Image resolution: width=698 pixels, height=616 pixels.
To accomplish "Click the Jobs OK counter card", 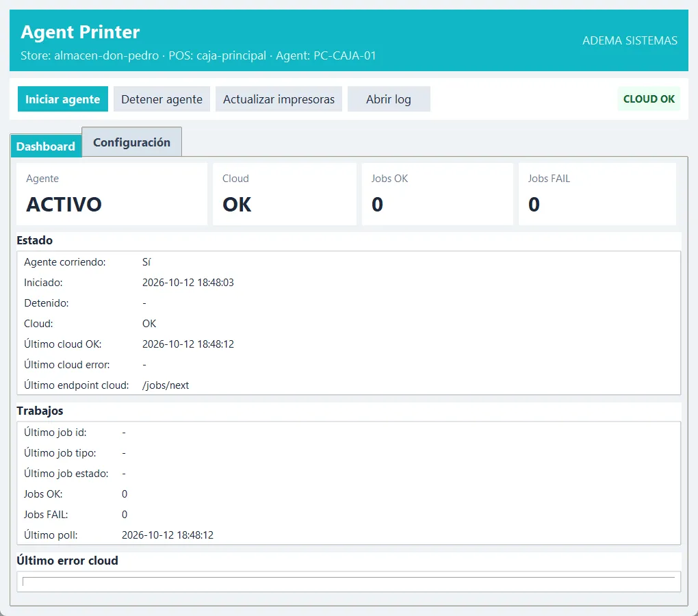I will [437, 194].
